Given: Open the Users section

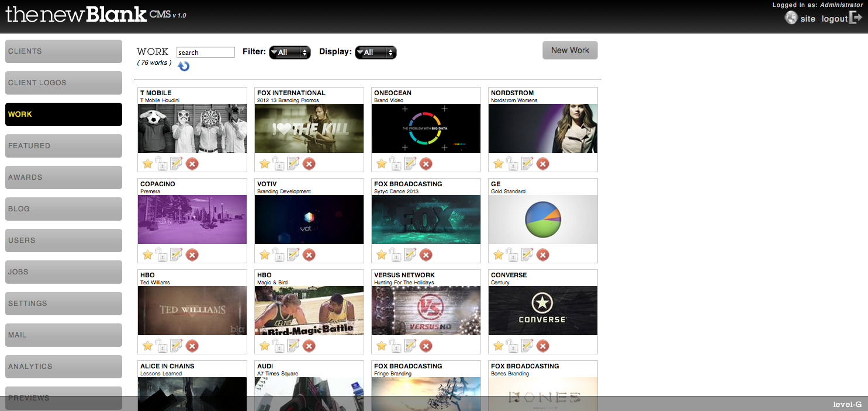Looking at the screenshot, I should tap(64, 241).
